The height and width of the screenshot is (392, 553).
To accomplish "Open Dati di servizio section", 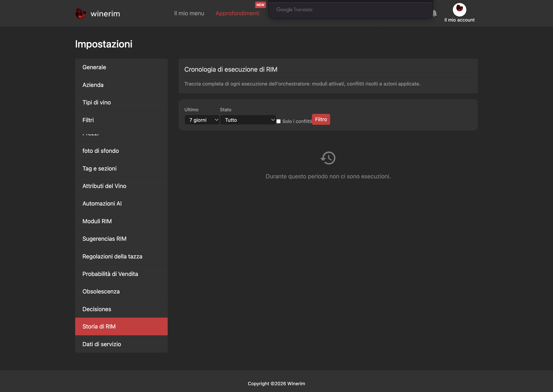I will [x=121, y=344].
